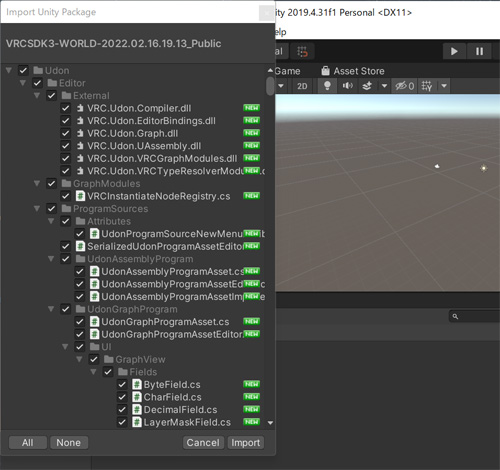Click scroll down arrow of package list
Viewport: 500px width, 470px height.
[x=270, y=423]
